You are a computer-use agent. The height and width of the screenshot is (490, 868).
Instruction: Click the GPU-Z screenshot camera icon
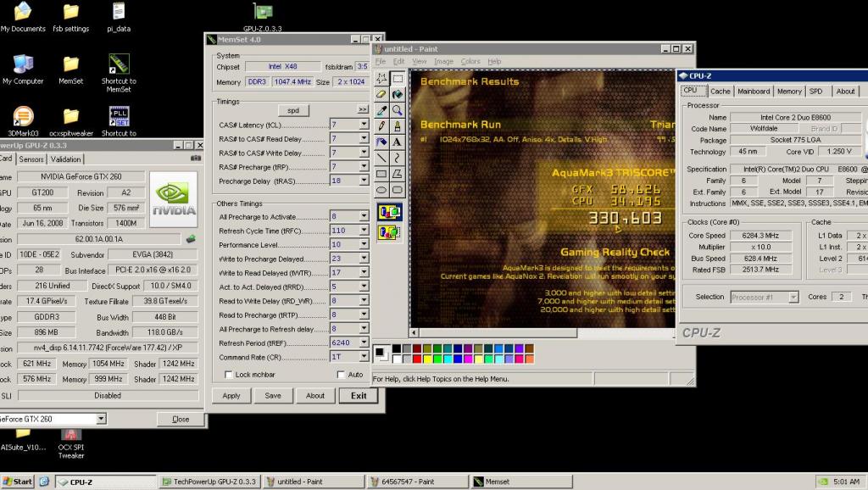pos(196,159)
